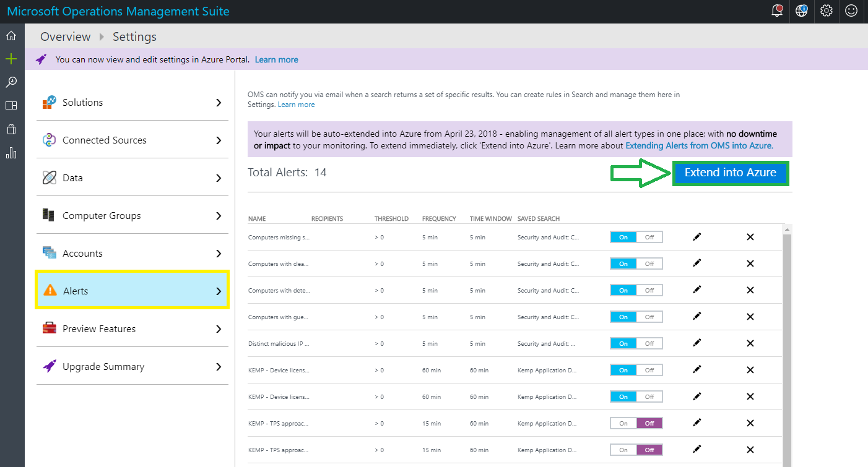Click the green plus icon in sidebar
This screenshot has width=868, height=467.
[11, 59]
